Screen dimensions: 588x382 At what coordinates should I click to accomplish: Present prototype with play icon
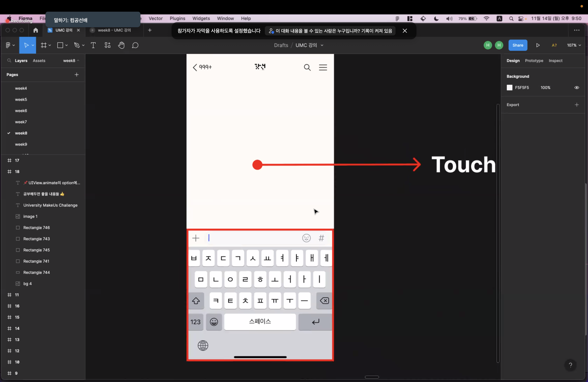[x=538, y=45]
